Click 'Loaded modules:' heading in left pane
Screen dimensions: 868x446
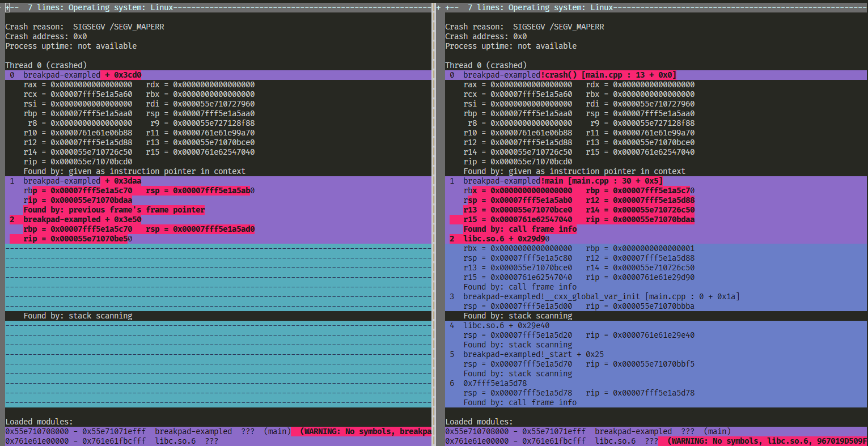tap(39, 422)
